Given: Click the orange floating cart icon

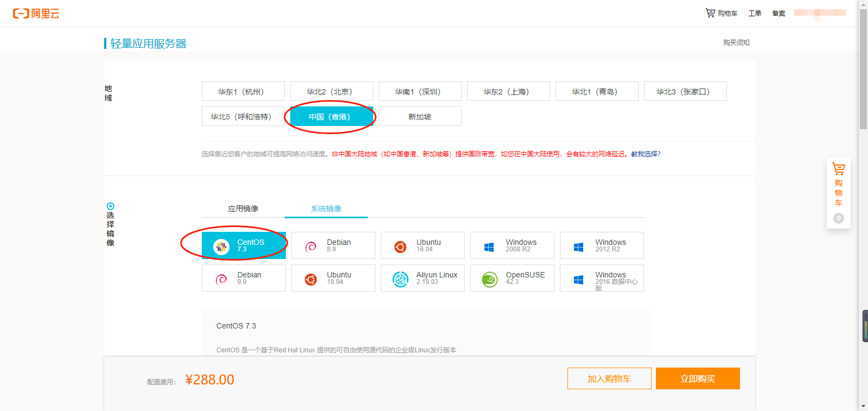Looking at the screenshot, I should click(839, 169).
